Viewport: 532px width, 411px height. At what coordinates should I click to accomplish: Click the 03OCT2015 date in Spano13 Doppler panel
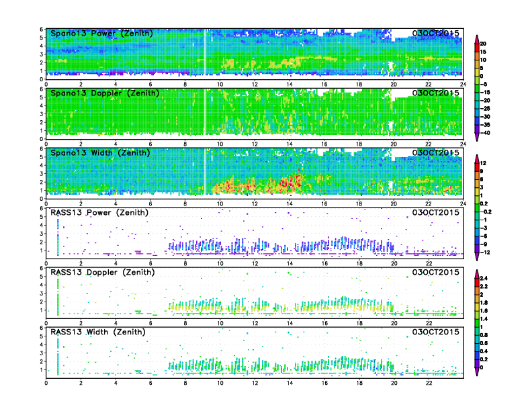(x=436, y=93)
